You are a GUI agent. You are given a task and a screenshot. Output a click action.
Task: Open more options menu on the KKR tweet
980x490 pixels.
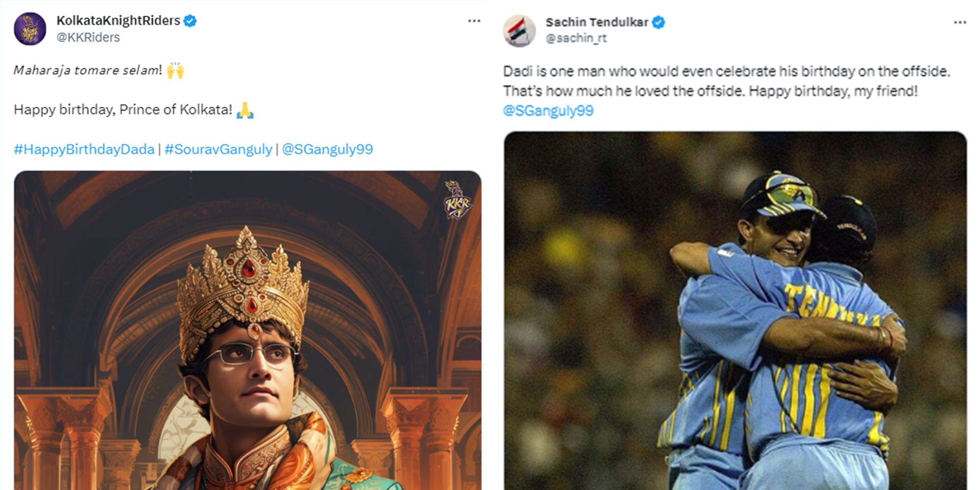(x=474, y=20)
